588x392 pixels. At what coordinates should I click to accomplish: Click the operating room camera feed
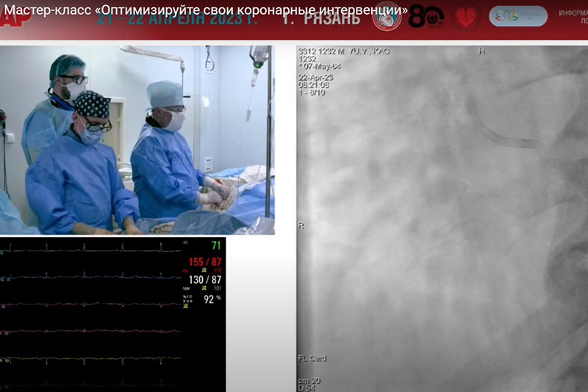pyautogui.click(x=137, y=140)
